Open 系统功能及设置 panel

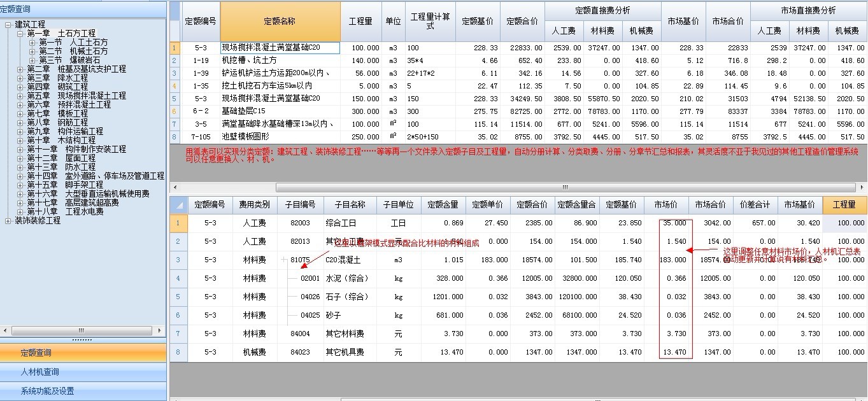click(x=83, y=391)
